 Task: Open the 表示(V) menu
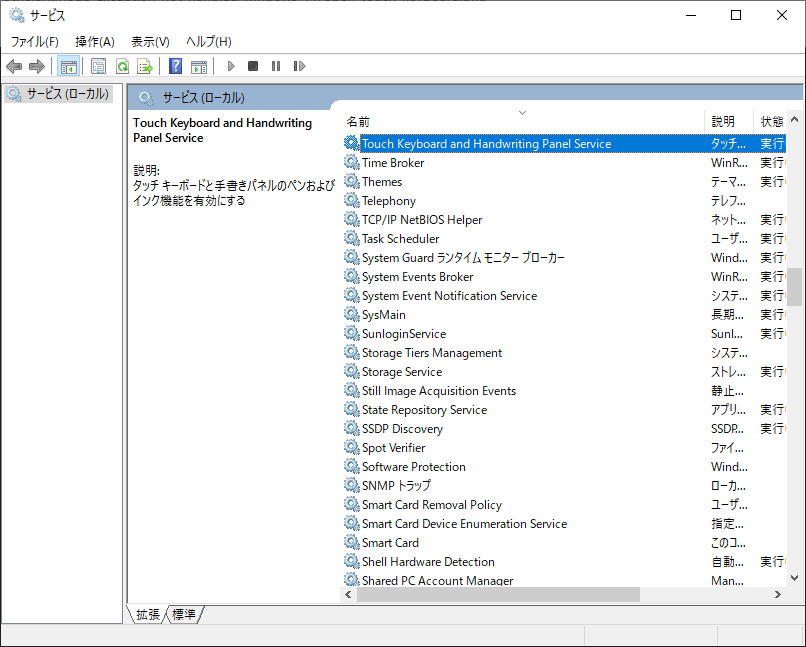coord(150,41)
